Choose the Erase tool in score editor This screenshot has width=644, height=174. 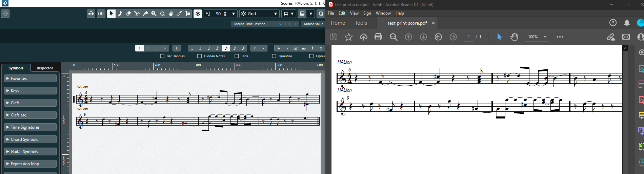point(128,14)
